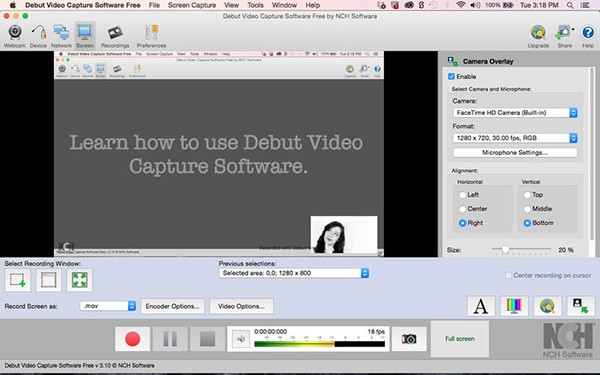Select the Webcam source icon

[x=15, y=36]
